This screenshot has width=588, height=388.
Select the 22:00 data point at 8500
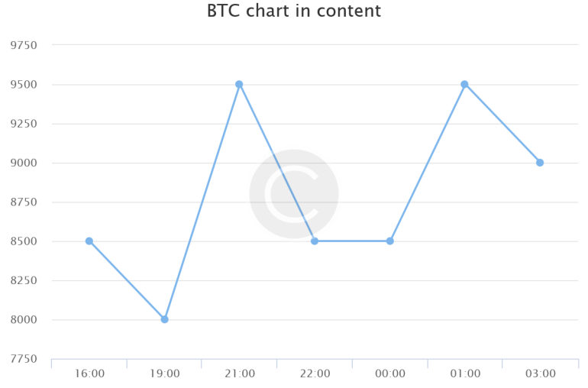coord(315,241)
